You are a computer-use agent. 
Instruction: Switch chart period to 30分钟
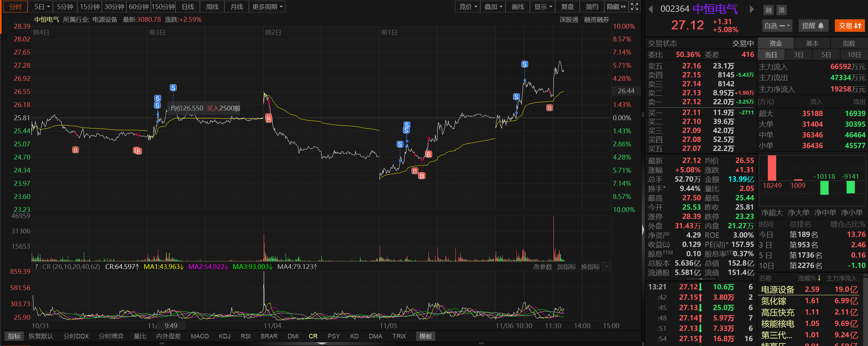(x=114, y=7)
